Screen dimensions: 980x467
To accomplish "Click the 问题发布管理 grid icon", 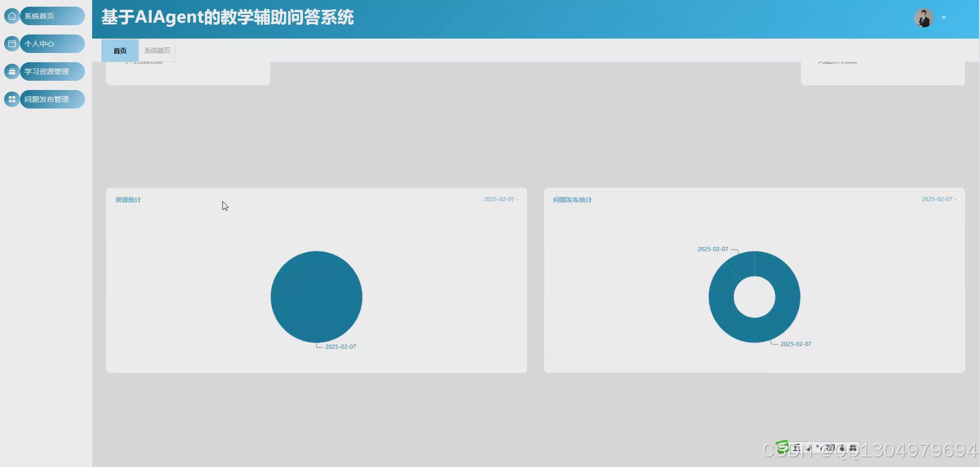I will coord(11,99).
